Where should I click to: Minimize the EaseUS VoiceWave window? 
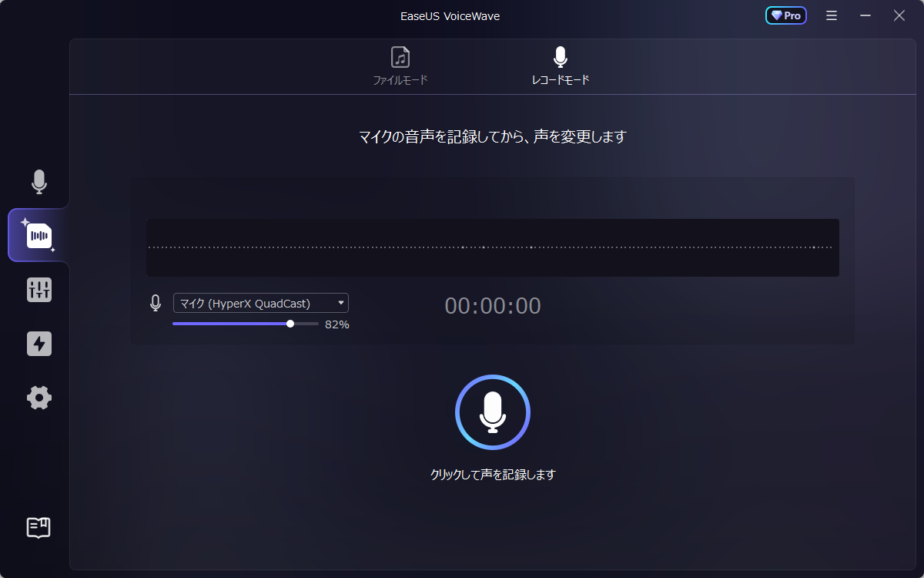pos(865,15)
